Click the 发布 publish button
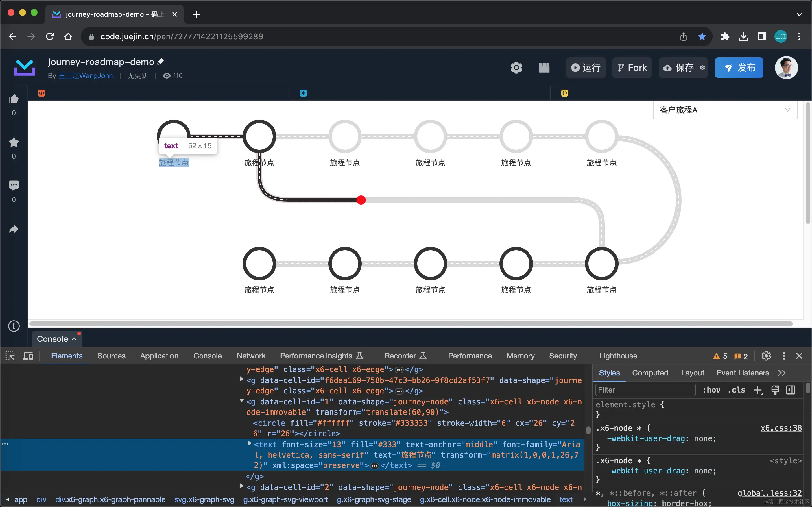This screenshot has height=507, width=812. click(739, 68)
